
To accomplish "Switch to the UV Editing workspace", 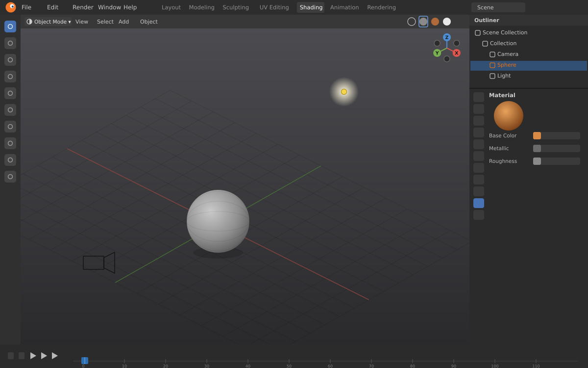I will [x=274, y=7].
